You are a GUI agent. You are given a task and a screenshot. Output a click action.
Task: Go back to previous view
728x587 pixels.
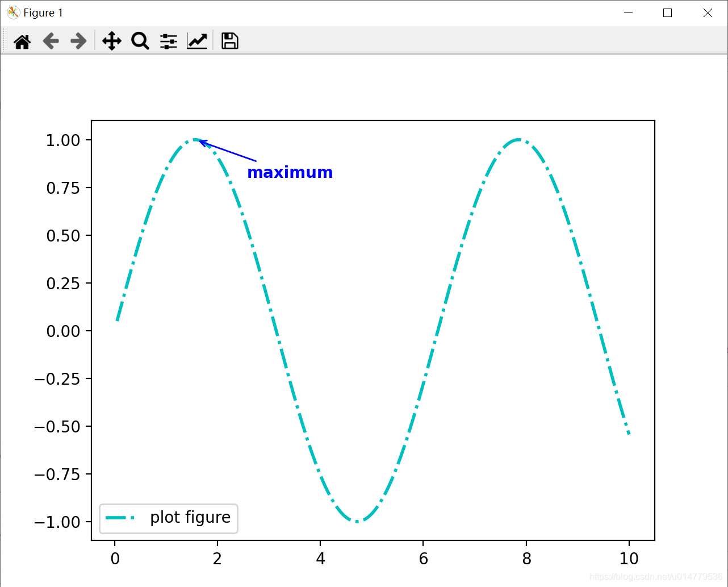point(51,41)
